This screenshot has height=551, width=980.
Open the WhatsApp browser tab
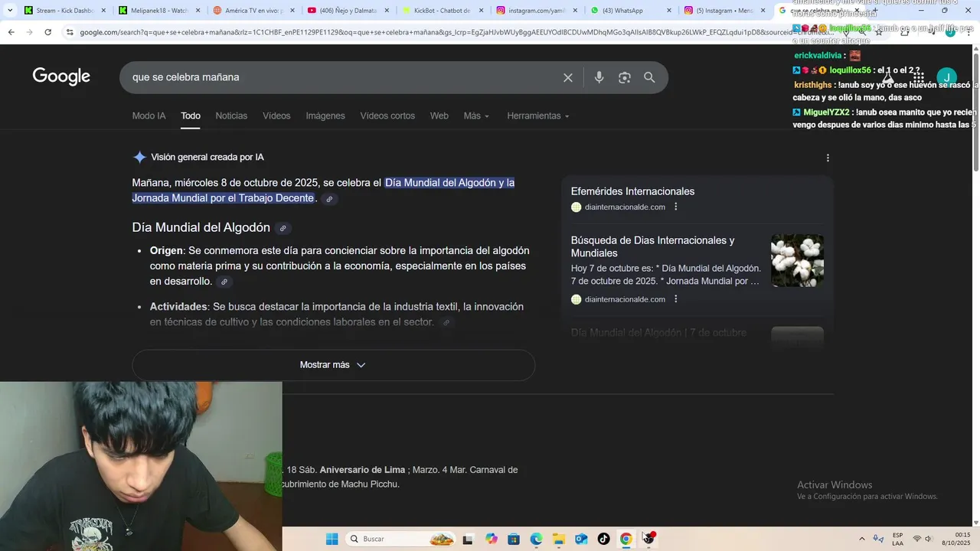(631, 11)
